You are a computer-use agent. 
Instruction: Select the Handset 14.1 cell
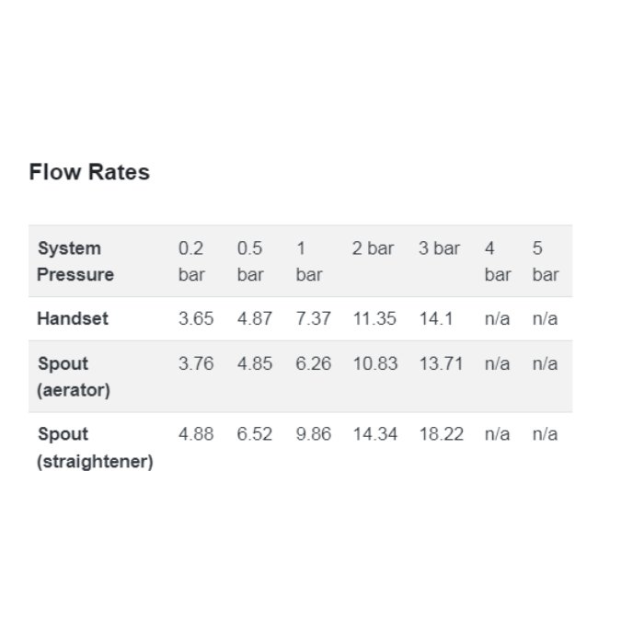coord(436,318)
